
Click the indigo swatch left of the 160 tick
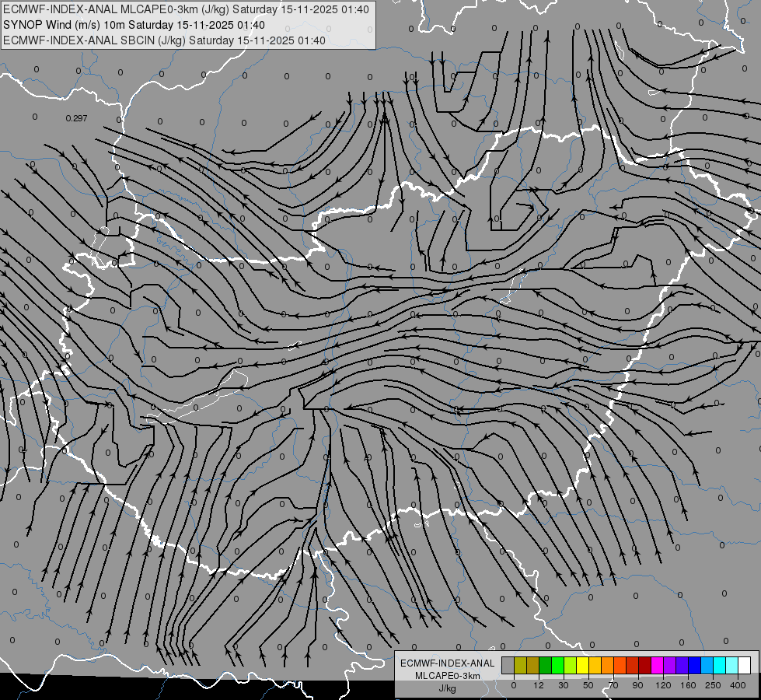(x=682, y=665)
